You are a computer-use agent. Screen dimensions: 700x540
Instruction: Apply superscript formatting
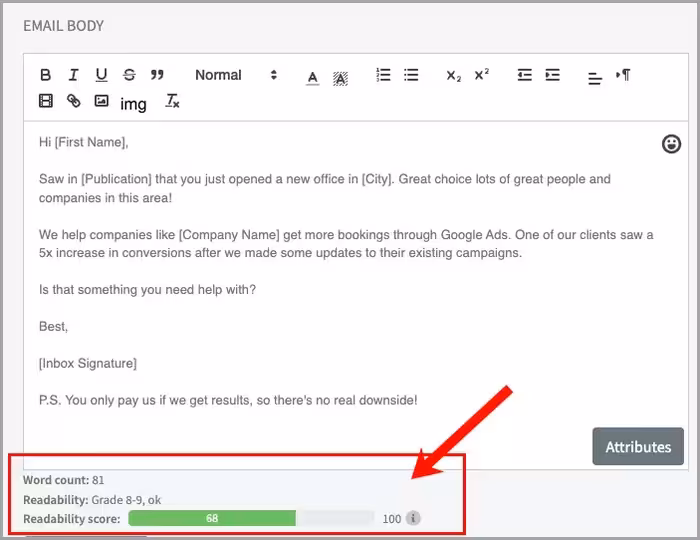point(482,75)
